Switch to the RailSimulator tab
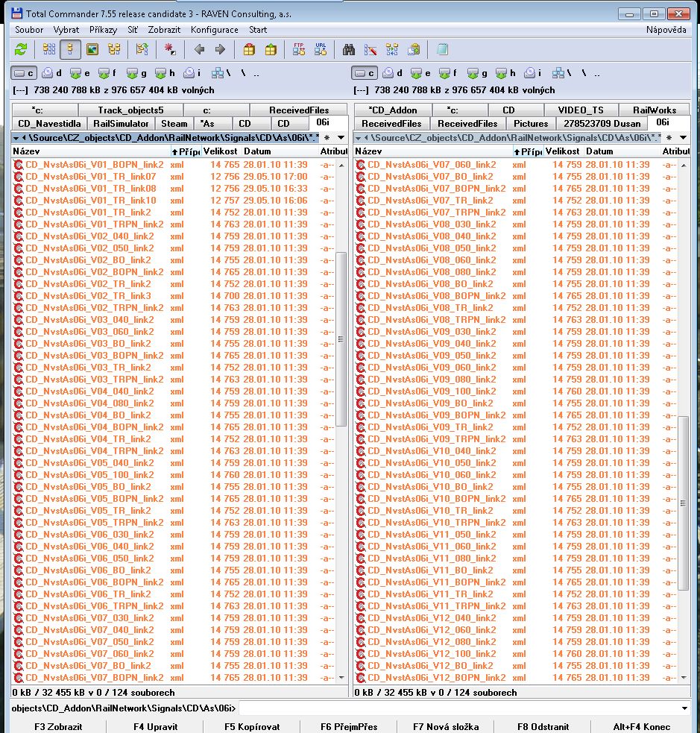Viewport: 700px width, 733px height. coord(121,124)
